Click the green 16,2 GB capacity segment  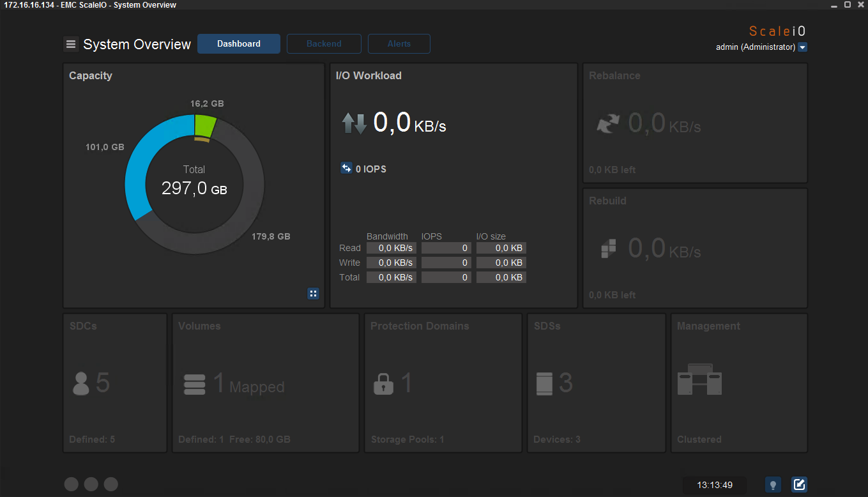coord(205,124)
